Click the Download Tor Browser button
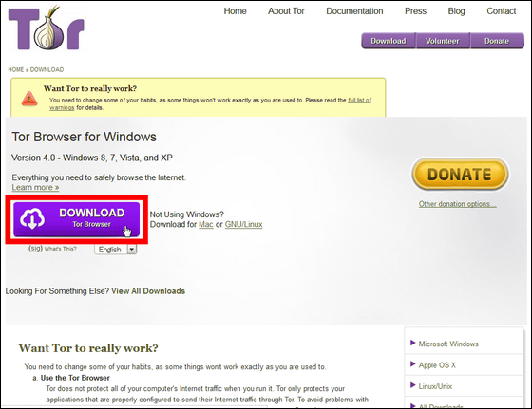532x409 pixels. [77, 219]
